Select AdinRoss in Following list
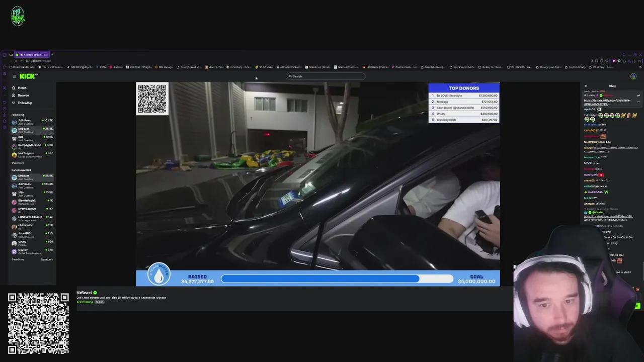Viewport: 644px width, 362px height. [x=32, y=121]
